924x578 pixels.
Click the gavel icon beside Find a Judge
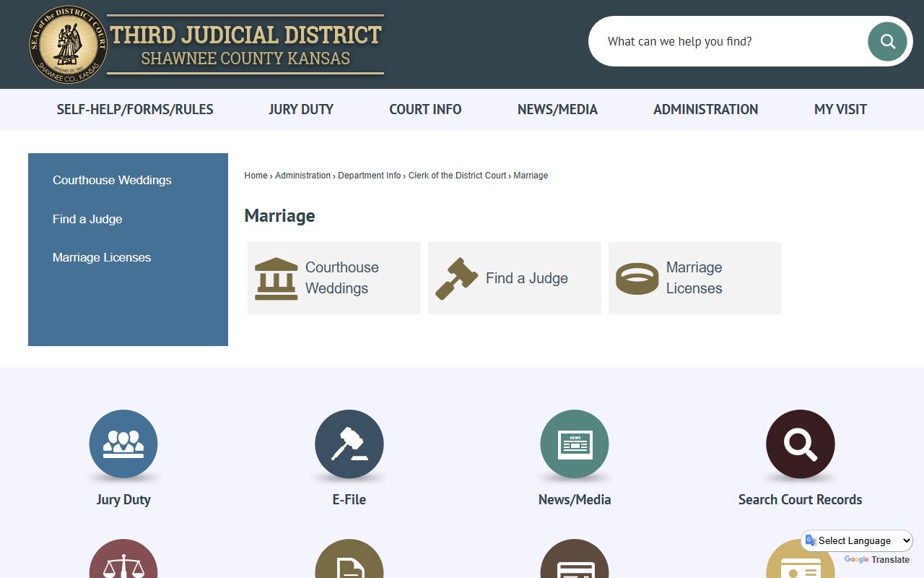(x=456, y=278)
